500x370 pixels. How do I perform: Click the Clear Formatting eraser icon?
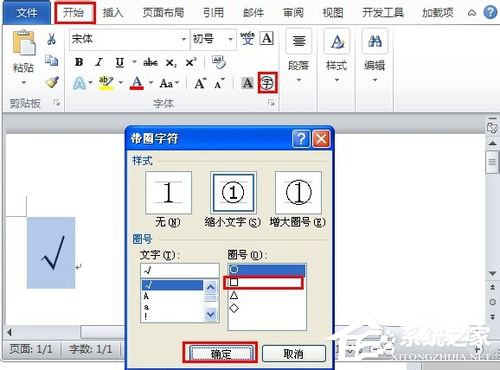[219, 62]
